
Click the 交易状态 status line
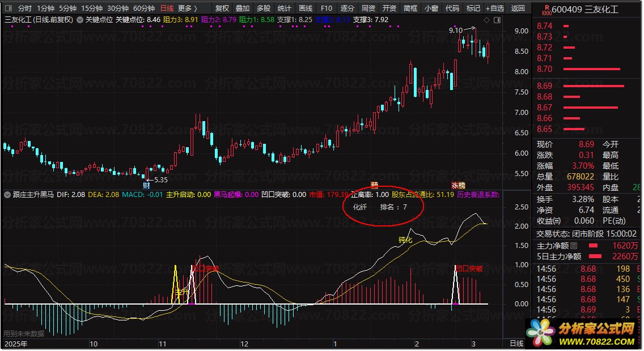[x=586, y=234]
